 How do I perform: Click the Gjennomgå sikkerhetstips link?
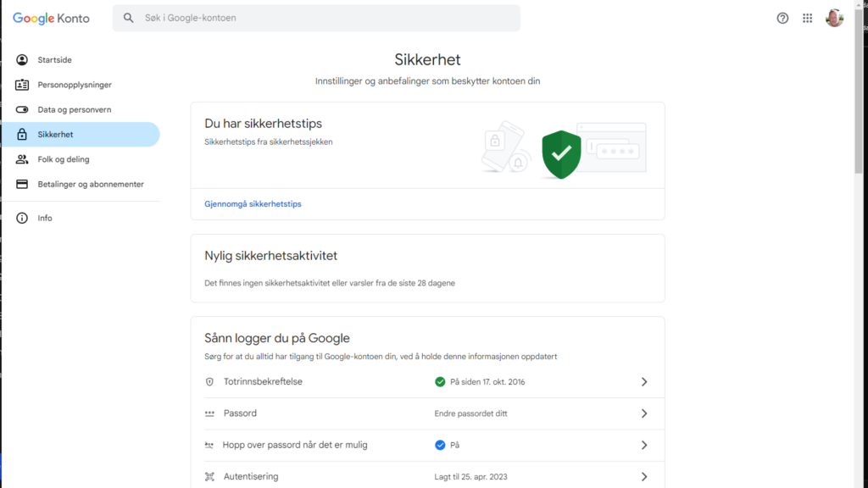pyautogui.click(x=253, y=204)
